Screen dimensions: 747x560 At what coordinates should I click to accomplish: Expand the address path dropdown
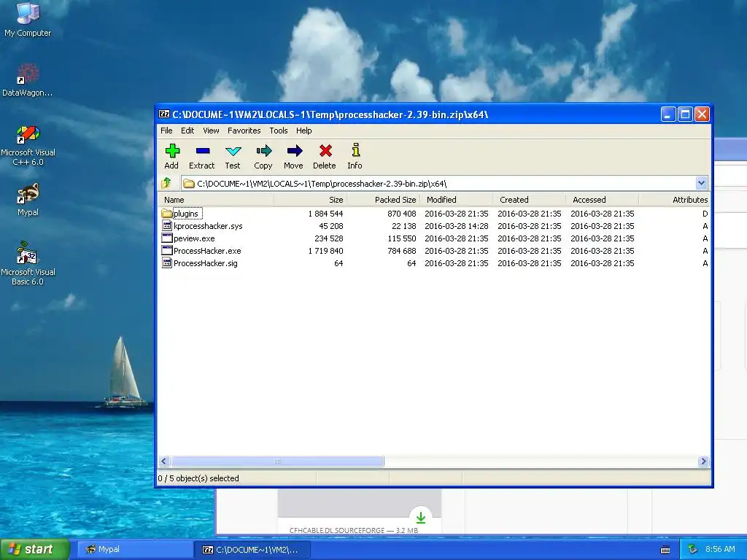701,183
